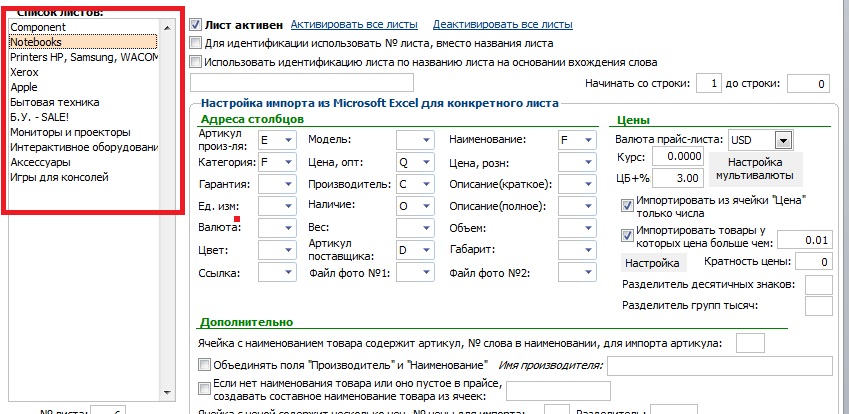This screenshot has height=414, width=849.
Task: Open Файл фото №2 column dropdown
Action: 589,273
